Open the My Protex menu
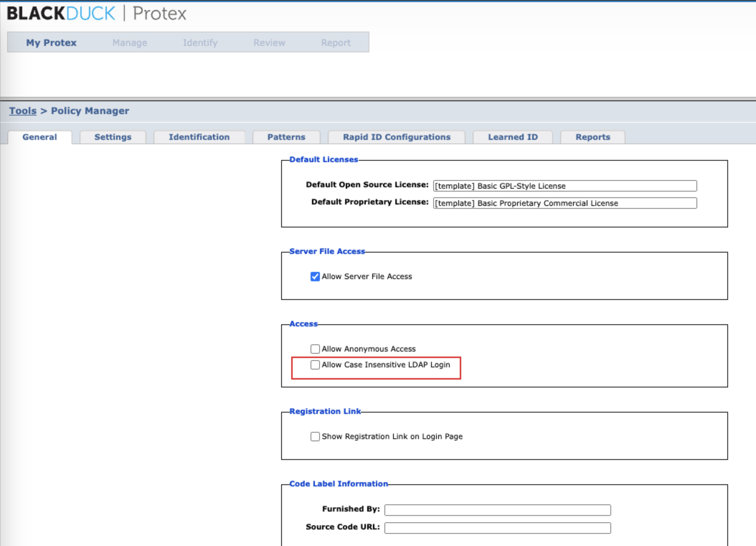The height and width of the screenshot is (546, 756). coord(51,43)
